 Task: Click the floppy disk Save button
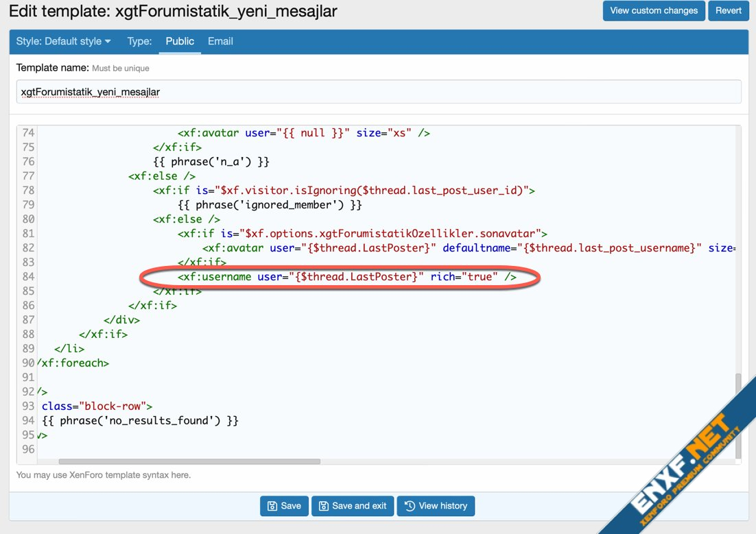[284, 506]
